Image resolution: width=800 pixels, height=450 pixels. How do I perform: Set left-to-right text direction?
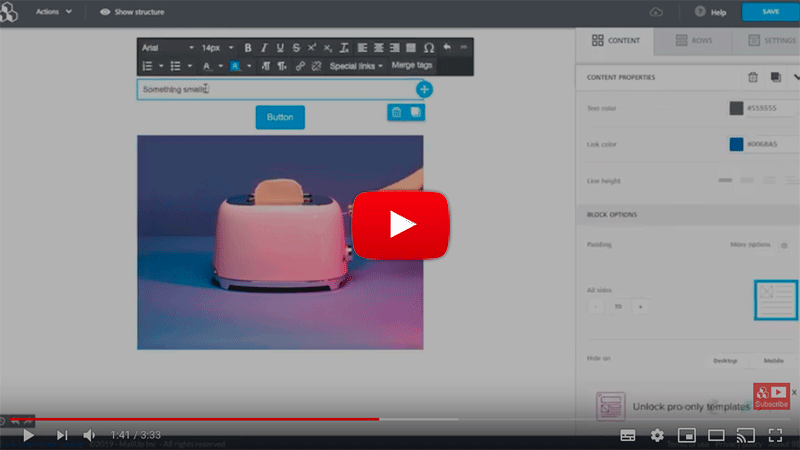click(266, 66)
